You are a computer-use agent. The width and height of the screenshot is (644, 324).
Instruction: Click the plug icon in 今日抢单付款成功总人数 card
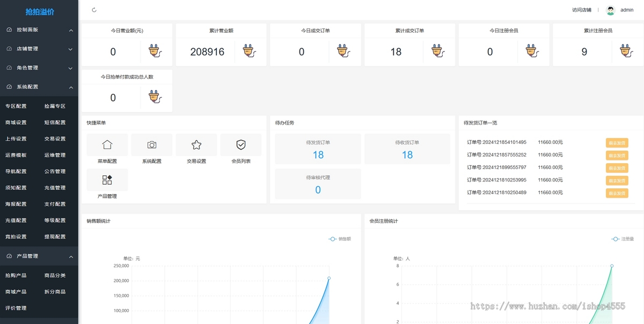(x=156, y=97)
